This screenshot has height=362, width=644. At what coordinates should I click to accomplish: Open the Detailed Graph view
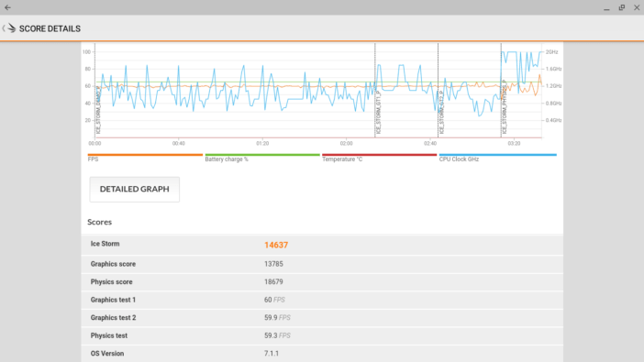click(134, 189)
